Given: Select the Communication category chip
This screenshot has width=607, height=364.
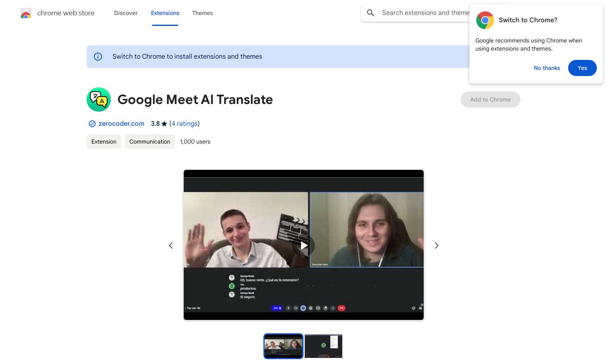Looking at the screenshot, I should [150, 142].
